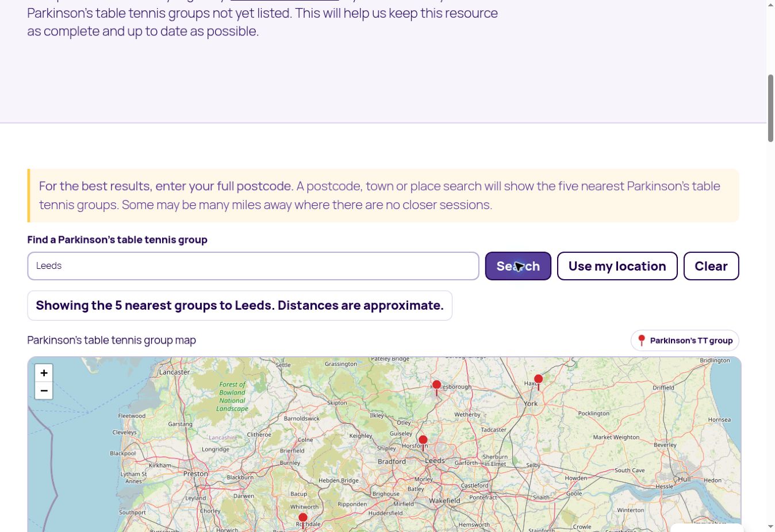Click the 'Parkinson's TT group' legend label
Image resolution: width=775 pixels, height=532 pixels.
point(691,341)
